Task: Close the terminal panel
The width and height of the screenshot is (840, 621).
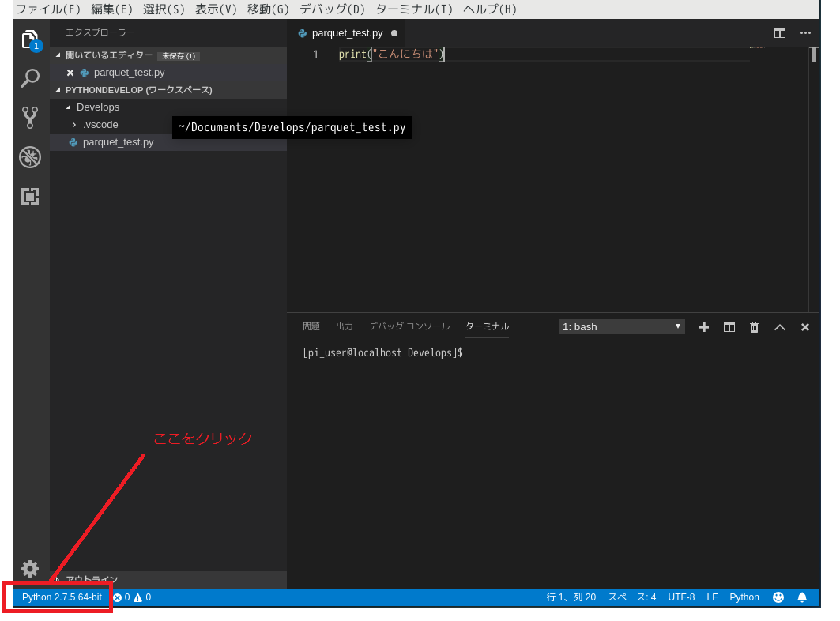Action: 804,327
